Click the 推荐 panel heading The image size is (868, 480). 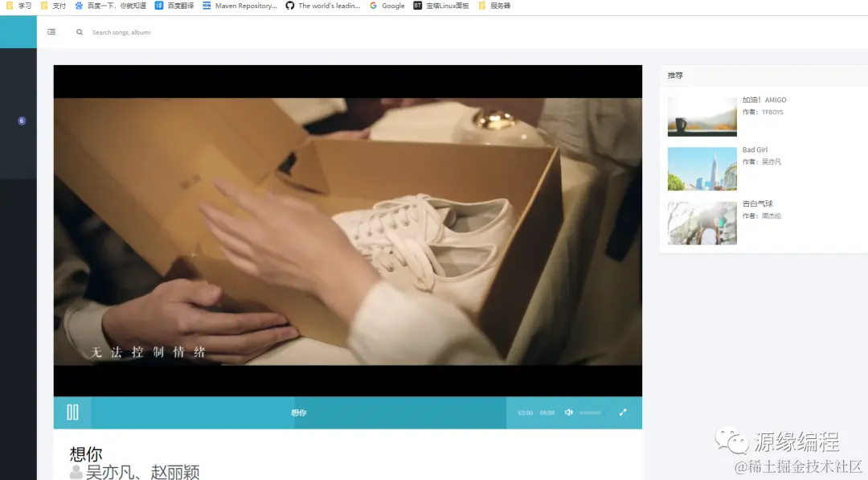click(x=675, y=76)
